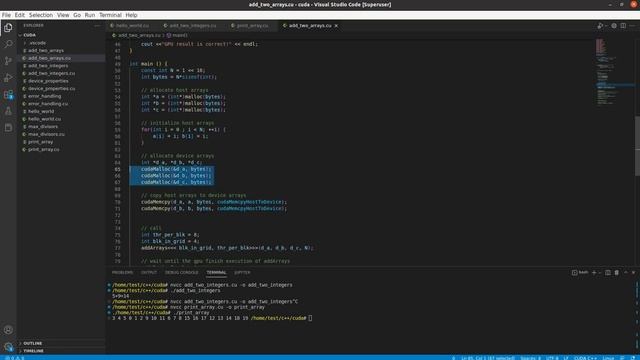Kill terminal with the trash icon
Screen dimensions: 640x360
pyautogui.click(x=617, y=273)
